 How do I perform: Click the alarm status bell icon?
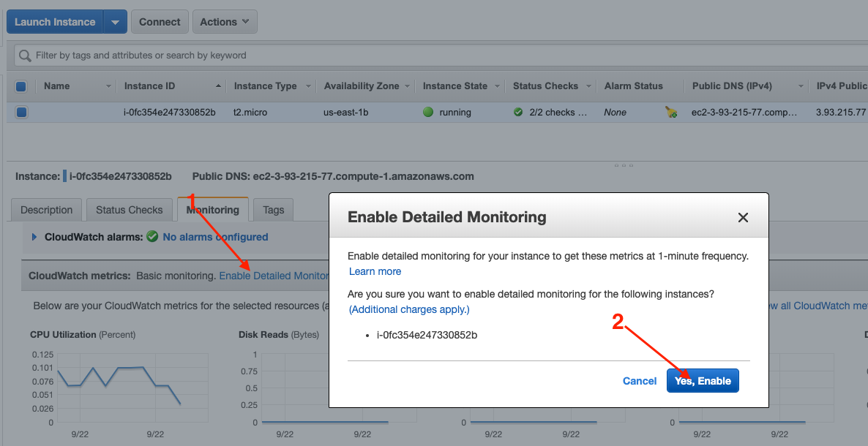point(670,113)
